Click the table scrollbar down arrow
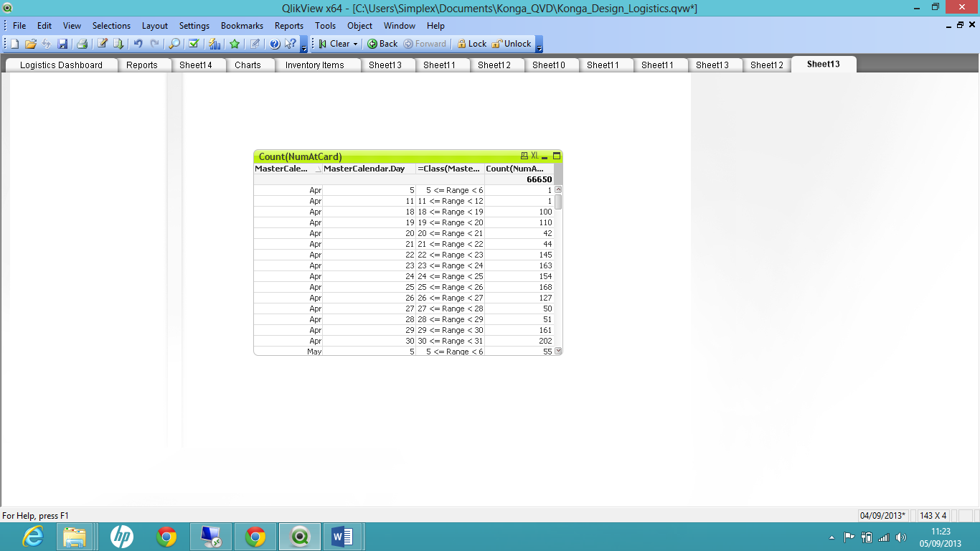 (x=558, y=351)
